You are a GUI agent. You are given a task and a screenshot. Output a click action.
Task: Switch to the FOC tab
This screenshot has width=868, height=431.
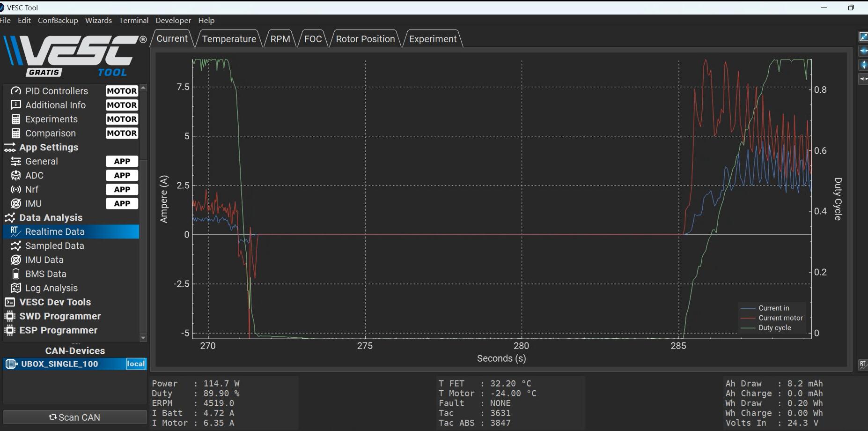click(x=313, y=39)
